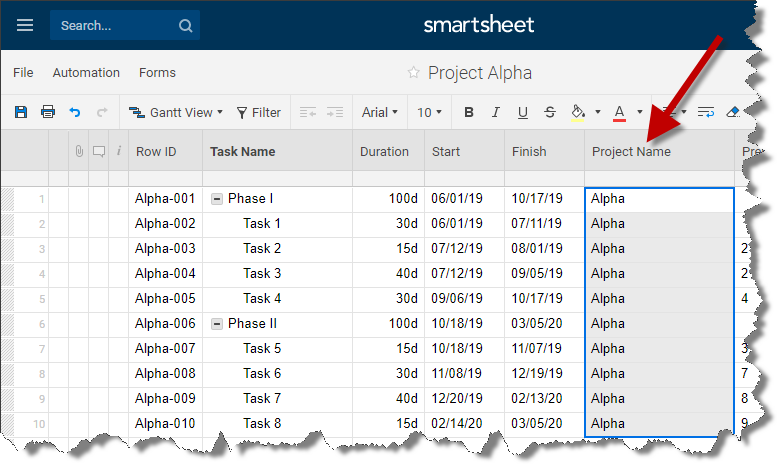Toggle wrap text icon

tap(706, 113)
